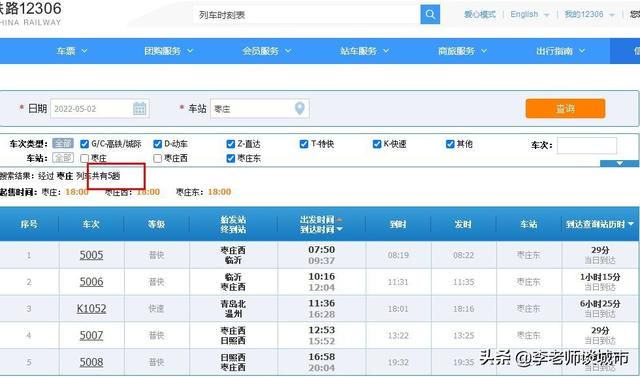The width and height of the screenshot is (640, 377).
Task: Open train 5007 link
Action: tap(91, 335)
